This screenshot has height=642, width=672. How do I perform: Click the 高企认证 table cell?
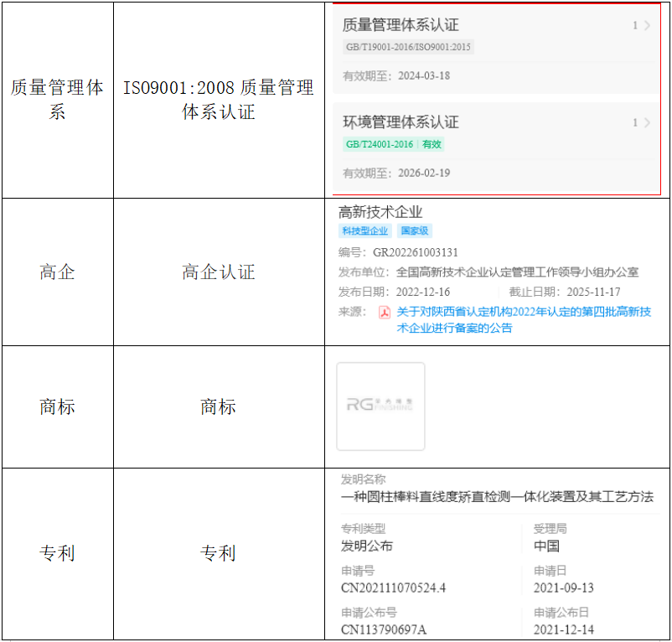pyautogui.click(x=219, y=272)
